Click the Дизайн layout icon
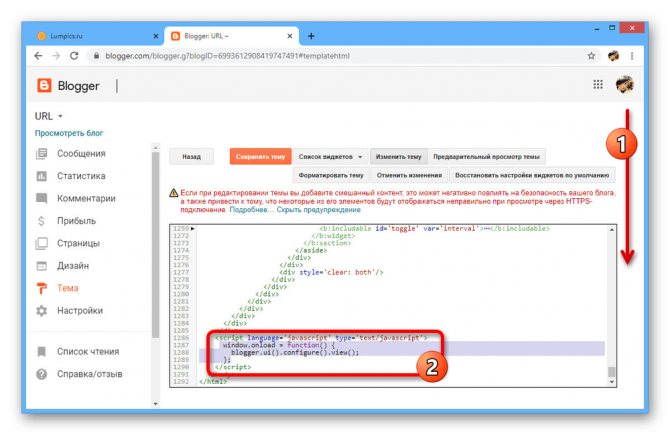 pos(41,266)
